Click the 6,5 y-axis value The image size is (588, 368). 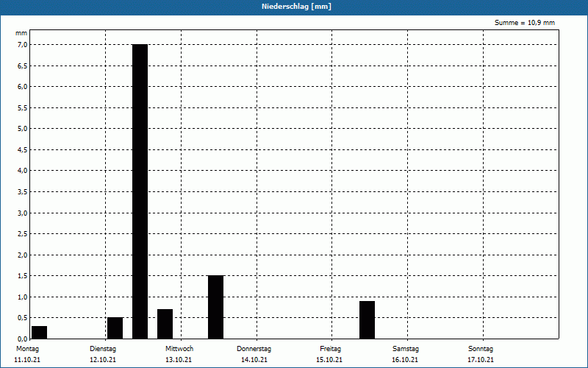(x=23, y=66)
